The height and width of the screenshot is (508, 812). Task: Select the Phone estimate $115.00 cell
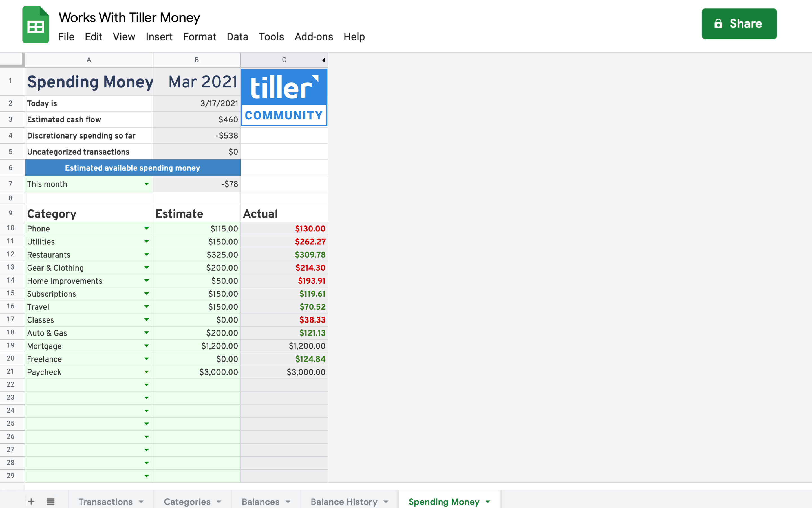click(x=197, y=229)
